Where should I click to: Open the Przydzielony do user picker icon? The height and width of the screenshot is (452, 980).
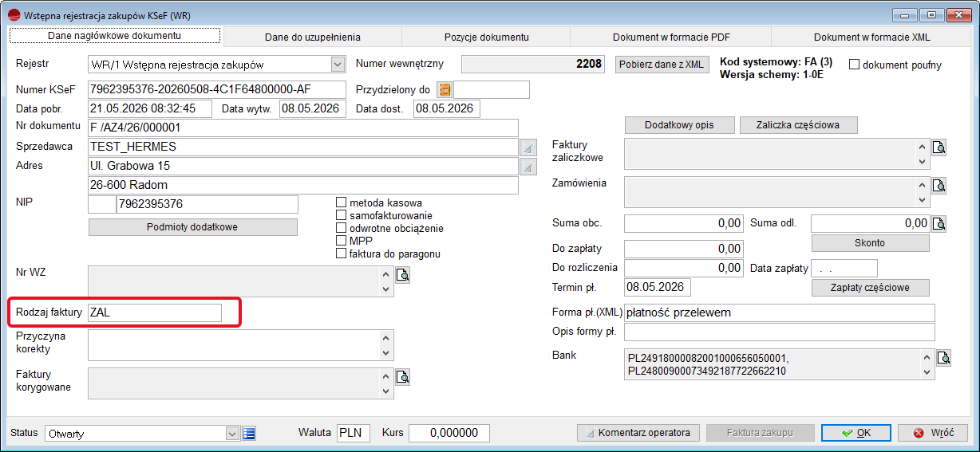[445, 89]
